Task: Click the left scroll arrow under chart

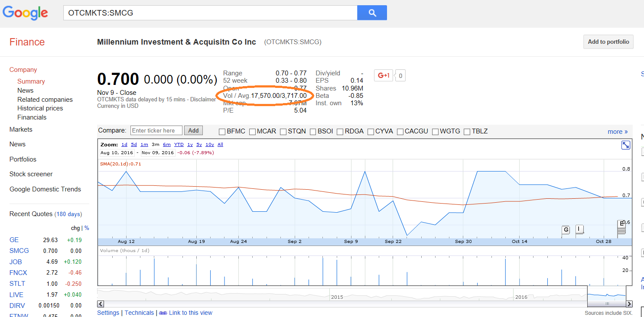Action: click(101, 304)
